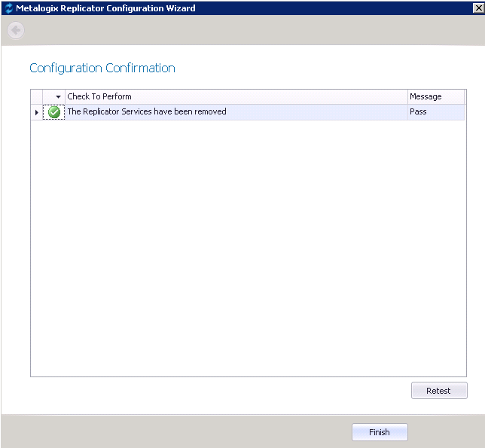Click the Configuration Confirmation heading
The width and height of the screenshot is (485, 448).
coord(102,68)
